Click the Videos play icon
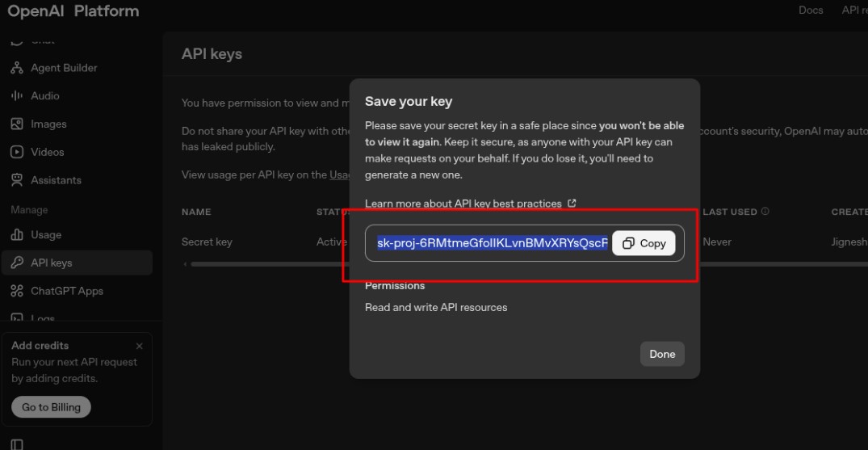 (16, 152)
